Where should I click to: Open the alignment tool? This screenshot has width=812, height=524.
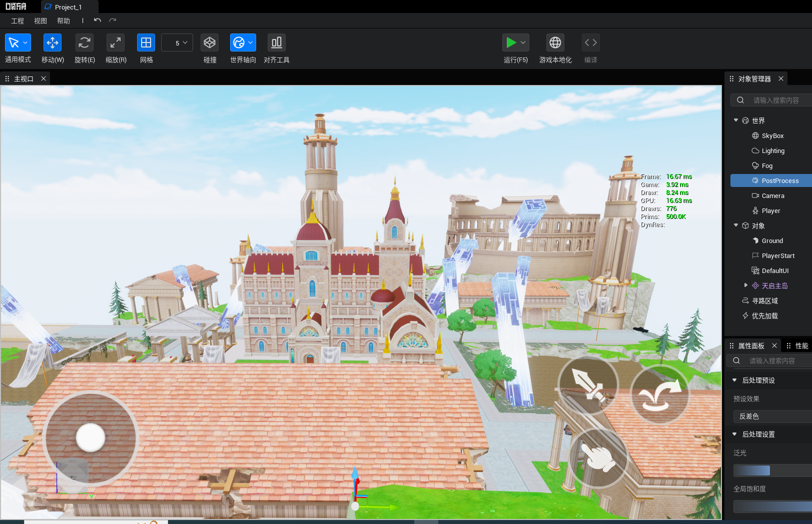coord(277,42)
